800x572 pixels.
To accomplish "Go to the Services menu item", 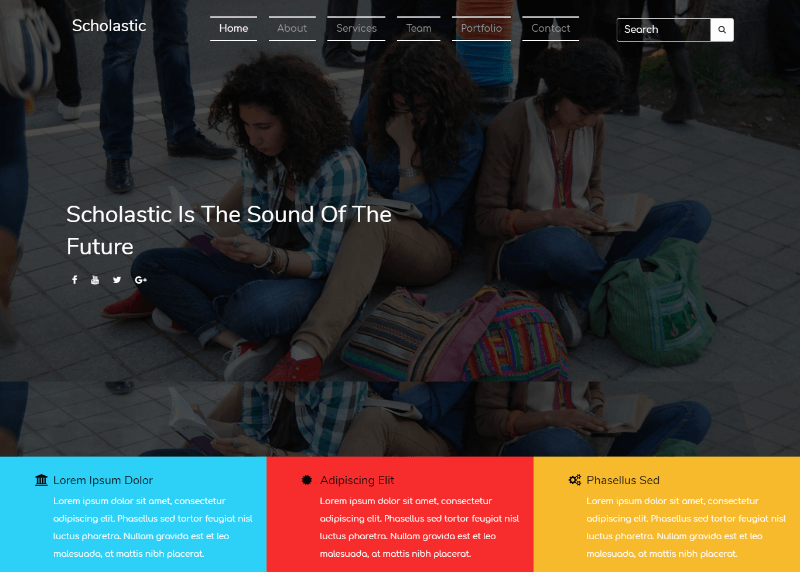I will (x=356, y=29).
